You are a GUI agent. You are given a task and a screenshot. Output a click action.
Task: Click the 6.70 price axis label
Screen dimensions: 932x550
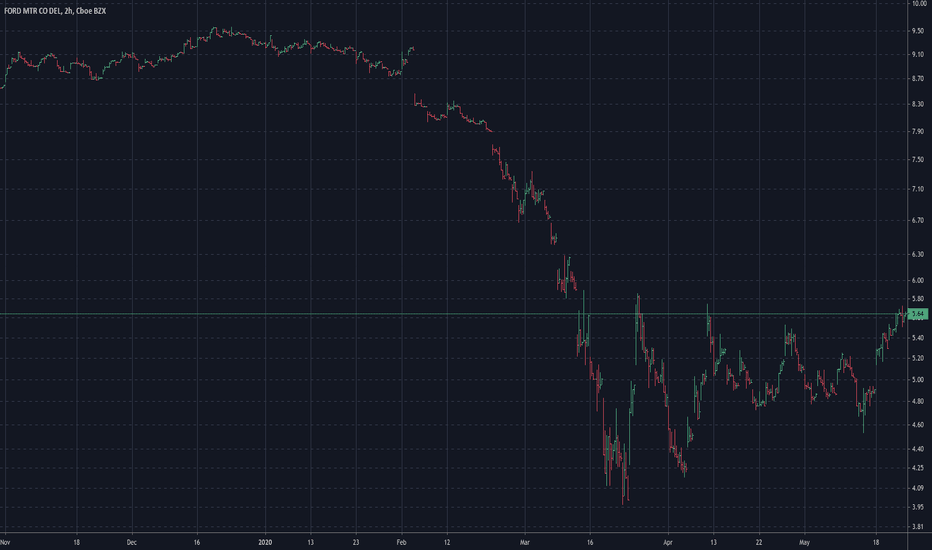(x=918, y=220)
